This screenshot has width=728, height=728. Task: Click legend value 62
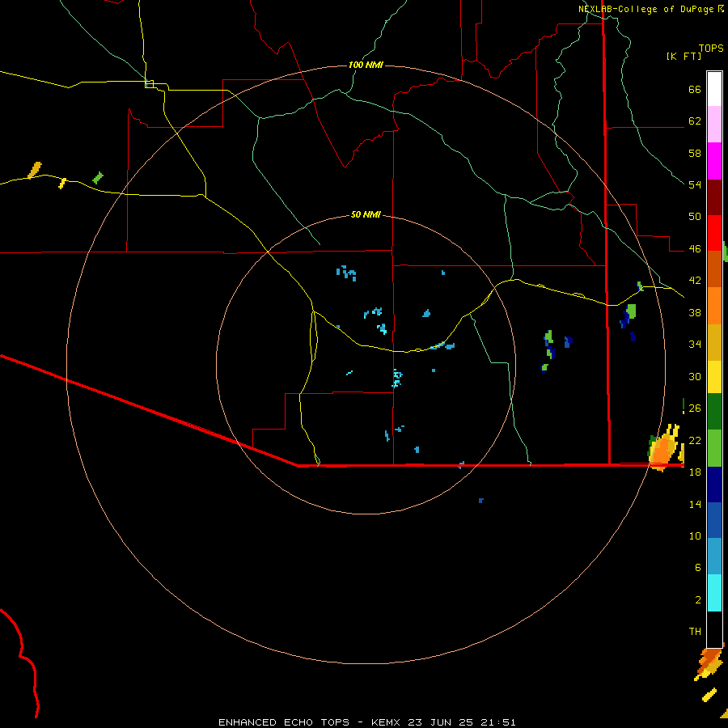coord(695,121)
